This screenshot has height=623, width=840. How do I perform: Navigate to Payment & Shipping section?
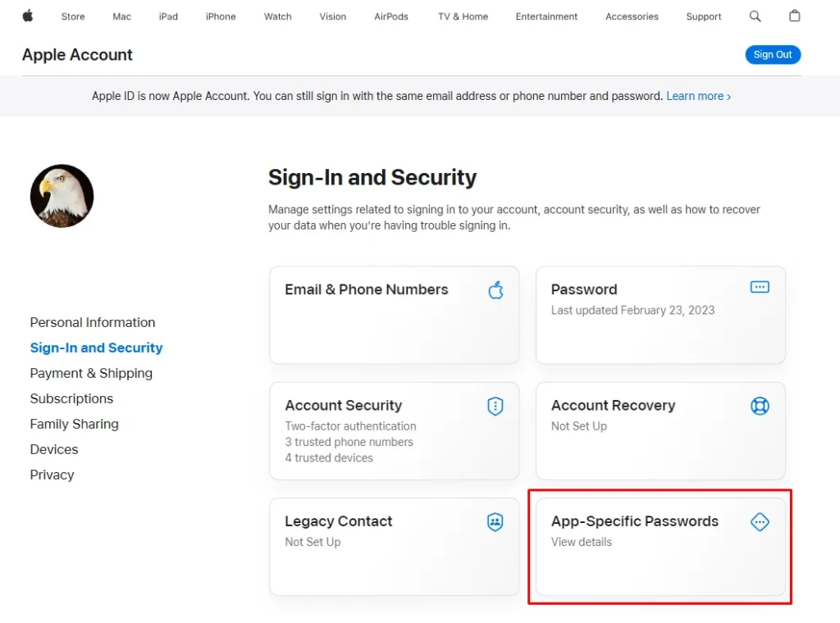(x=91, y=373)
